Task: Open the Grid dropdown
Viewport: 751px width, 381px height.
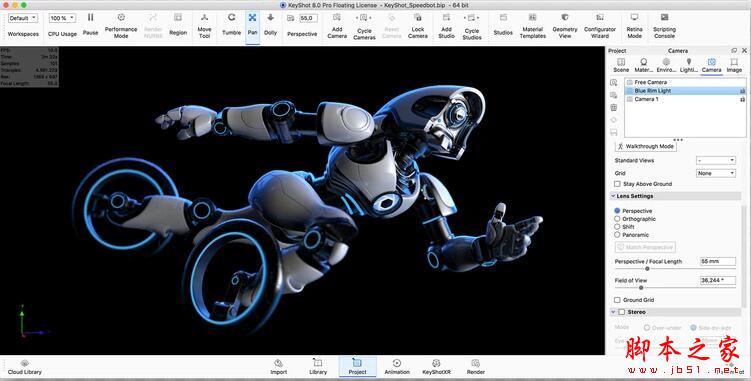Action: (716, 173)
